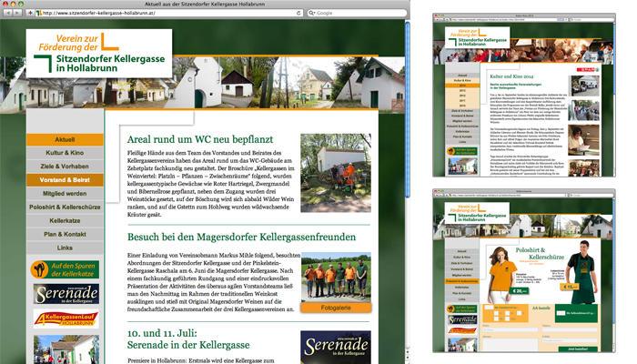This screenshot has height=364, width=637.
Task: Open the orange-shirt group photo above Fotogalerie
Action: [x=336, y=278]
